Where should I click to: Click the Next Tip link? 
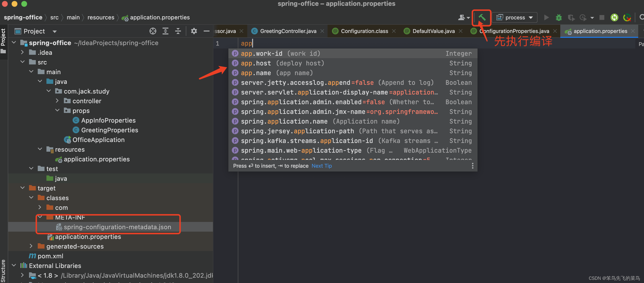click(x=322, y=166)
